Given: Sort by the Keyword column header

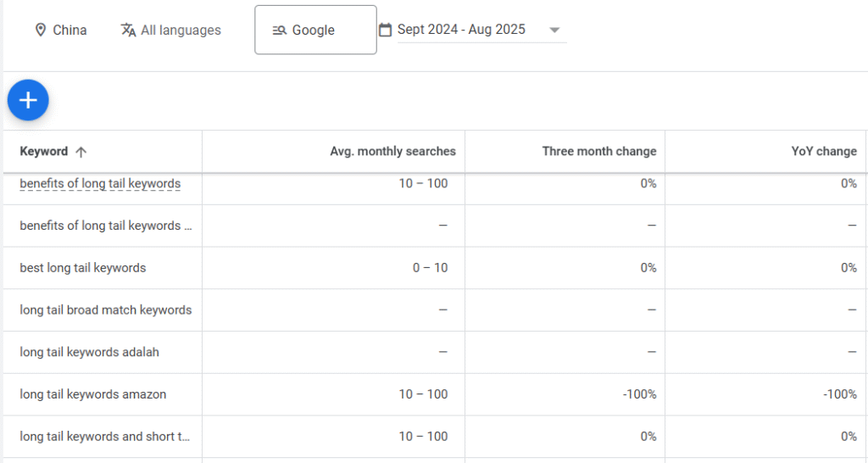Looking at the screenshot, I should point(44,152).
